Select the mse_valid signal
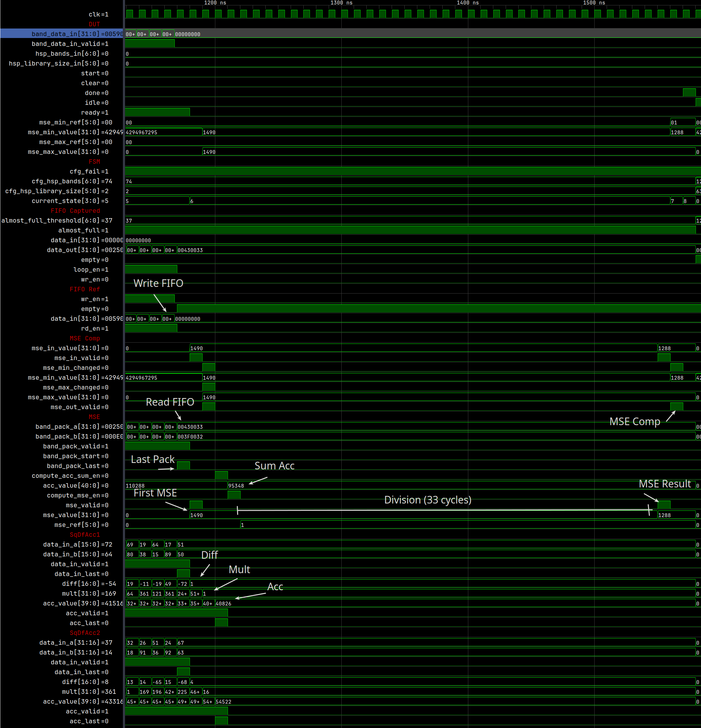The image size is (701, 728). 87,505
